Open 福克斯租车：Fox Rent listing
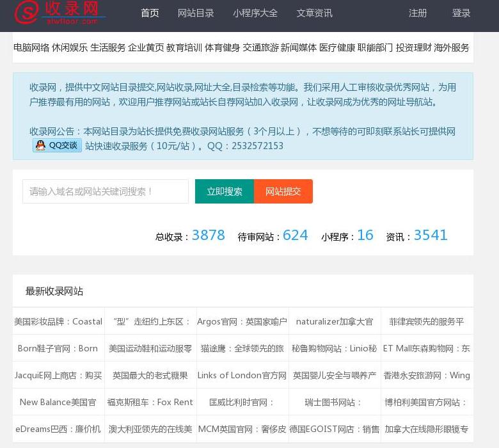Image resolution: width=499 pixels, height=448 pixels. 150,403
